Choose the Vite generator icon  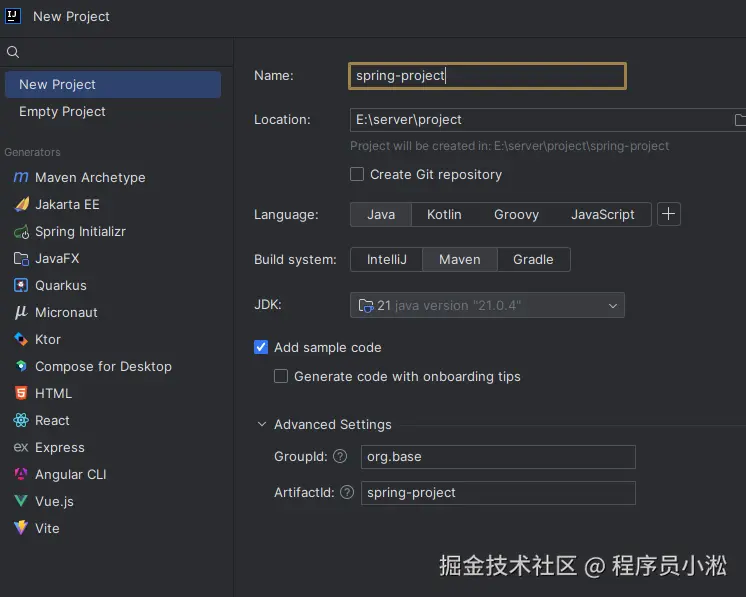pyautogui.click(x=21, y=528)
